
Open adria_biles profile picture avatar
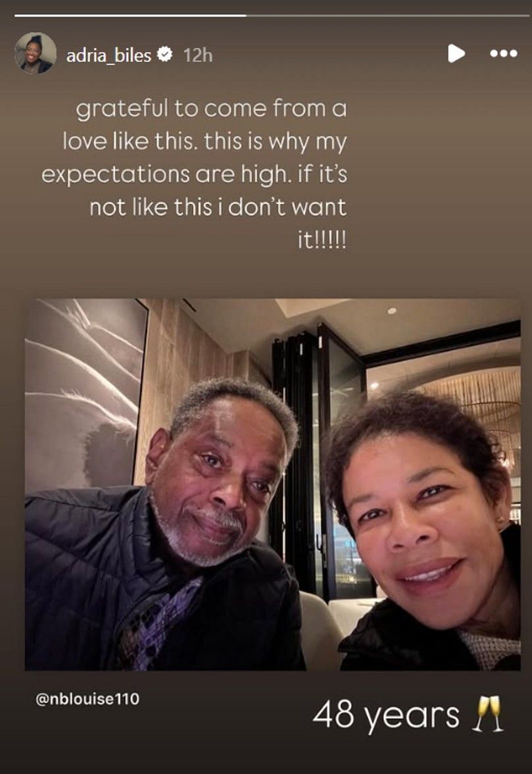click(x=35, y=53)
